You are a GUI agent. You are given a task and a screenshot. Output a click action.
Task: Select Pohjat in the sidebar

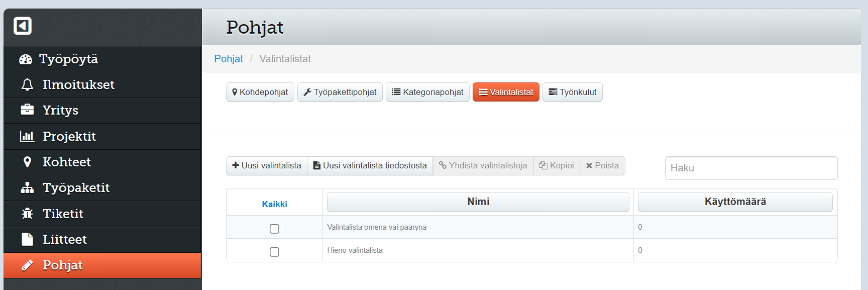coord(102,265)
